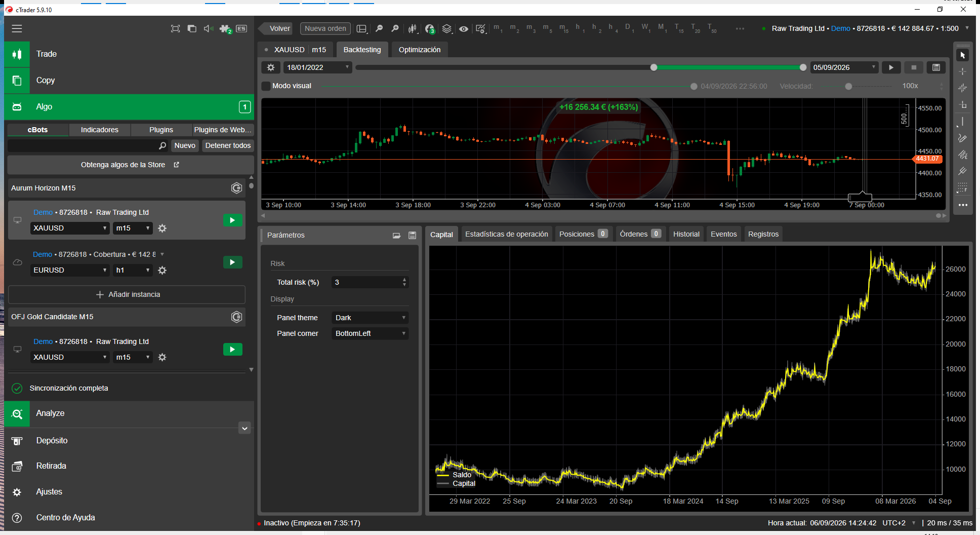980x535 pixels.
Task: Mute sounds with the speaker icon
Action: click(208, 28)
